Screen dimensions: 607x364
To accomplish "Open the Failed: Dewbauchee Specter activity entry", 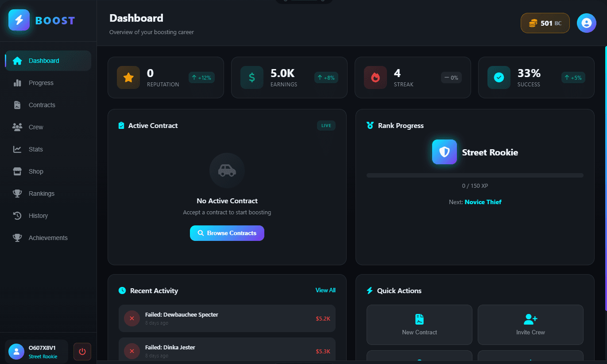I will 227,318.
